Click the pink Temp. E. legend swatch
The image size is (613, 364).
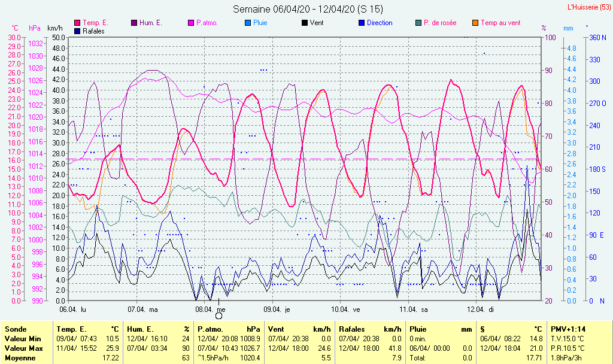tap(77, 23)
